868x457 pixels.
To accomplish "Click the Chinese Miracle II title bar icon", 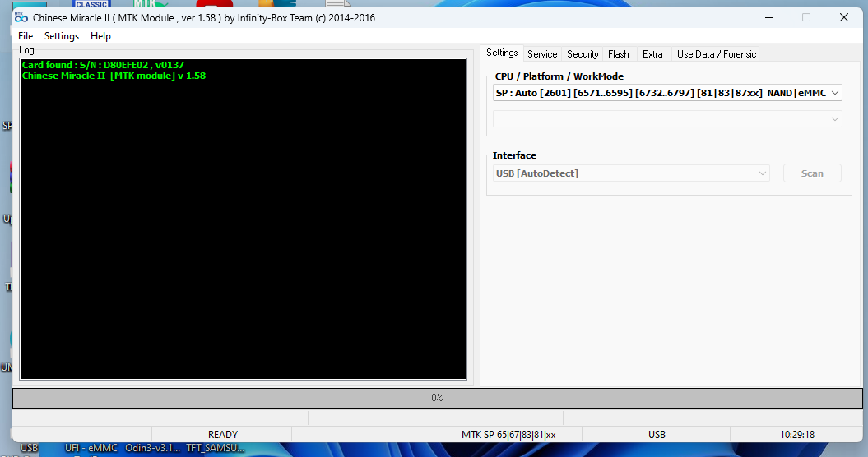I will coord(21,17).
